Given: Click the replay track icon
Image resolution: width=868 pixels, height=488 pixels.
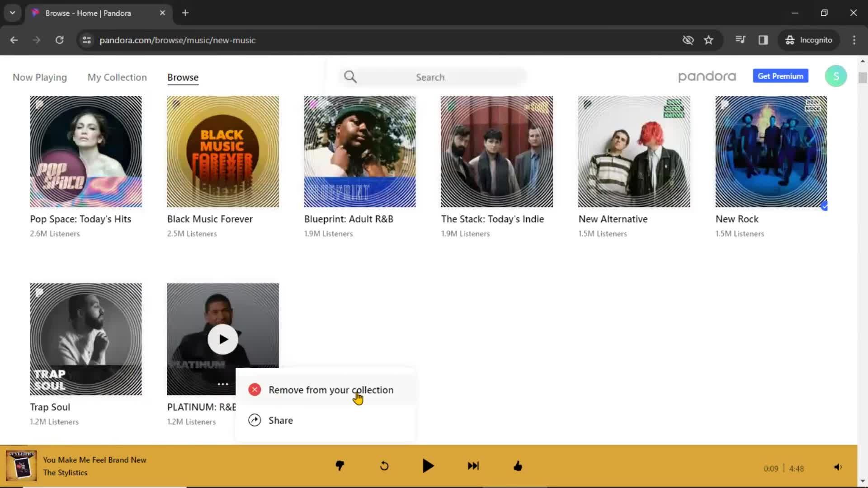Looking at the screenshot, I should 384,466.
